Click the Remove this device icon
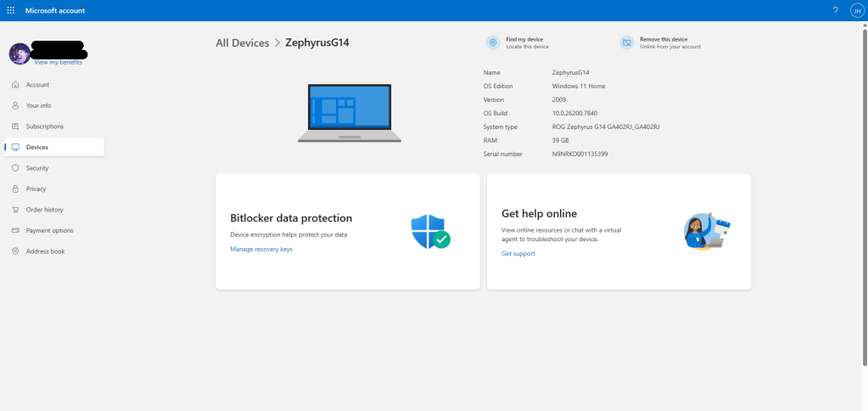 pyautogui.click(x=627, y=42)
